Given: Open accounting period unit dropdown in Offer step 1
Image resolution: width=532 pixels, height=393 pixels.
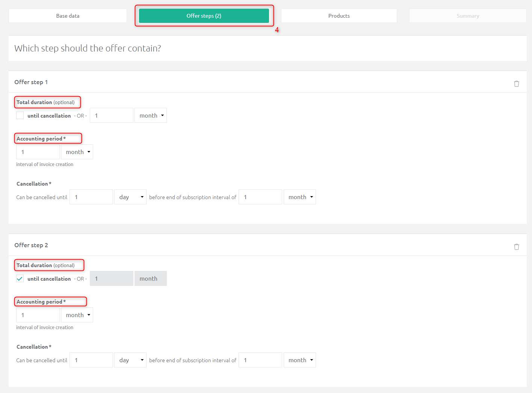Looking at the screenshot, I should click(77, 152).
